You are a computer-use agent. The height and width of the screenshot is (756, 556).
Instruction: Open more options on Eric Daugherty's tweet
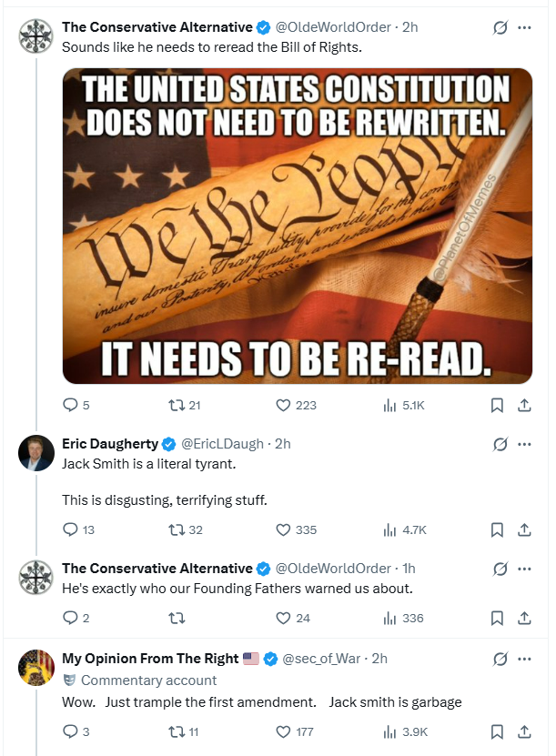[524, 444]
